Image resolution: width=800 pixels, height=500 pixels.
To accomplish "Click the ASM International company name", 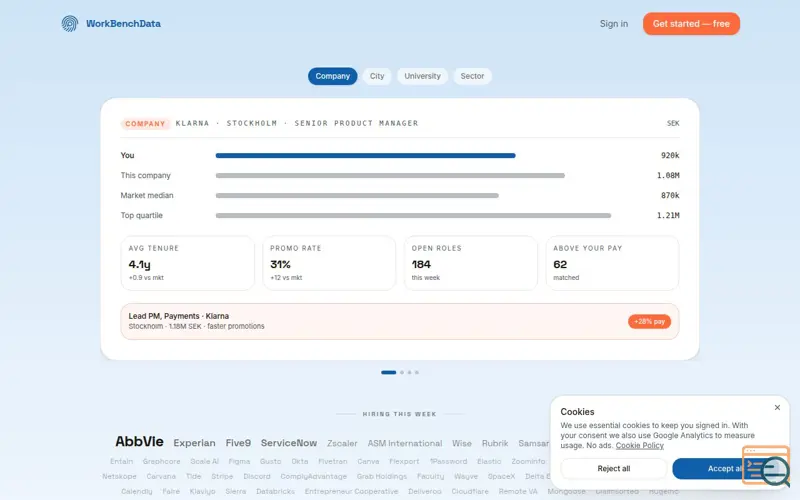I will [405, 443].
